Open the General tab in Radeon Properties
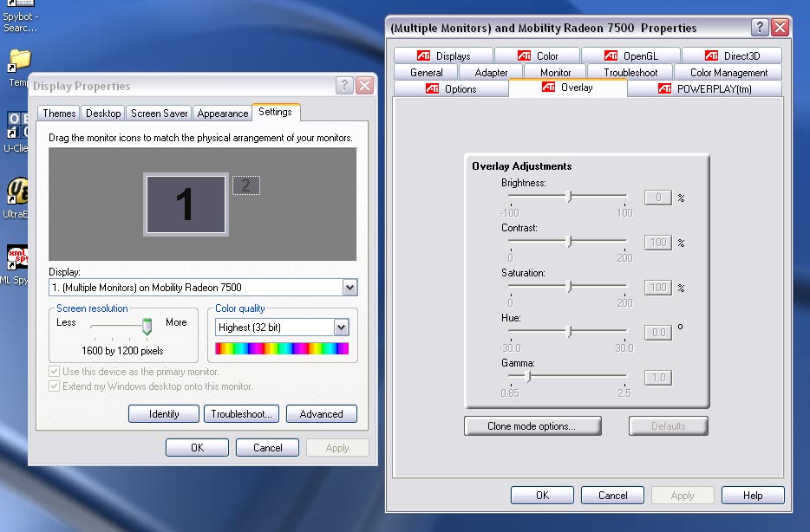The image size is (810, 532). [x=426, y=72]
